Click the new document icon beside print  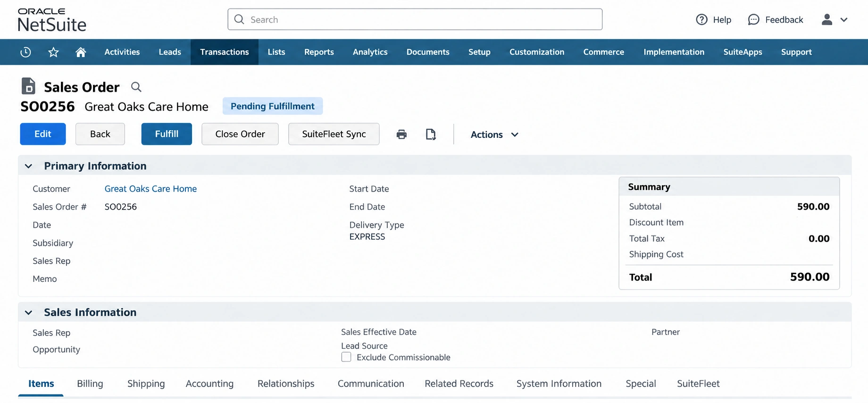431,134
